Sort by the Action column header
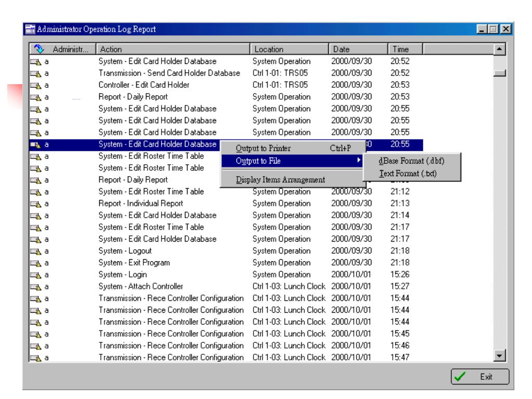Screen dimensions: 532x399 173,49
